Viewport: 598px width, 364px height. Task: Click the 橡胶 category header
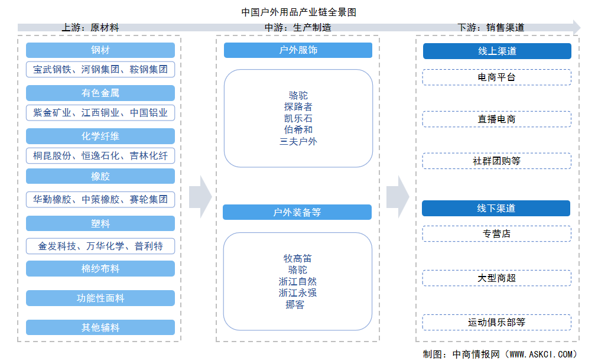[100, 176]
